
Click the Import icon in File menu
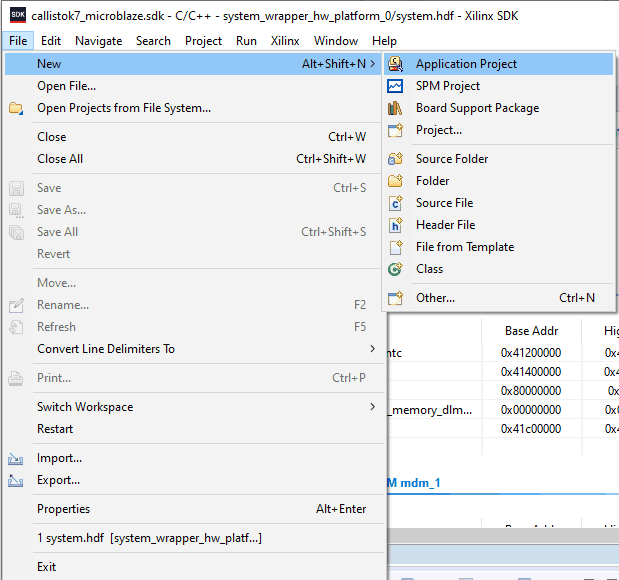tap(16, 458)
